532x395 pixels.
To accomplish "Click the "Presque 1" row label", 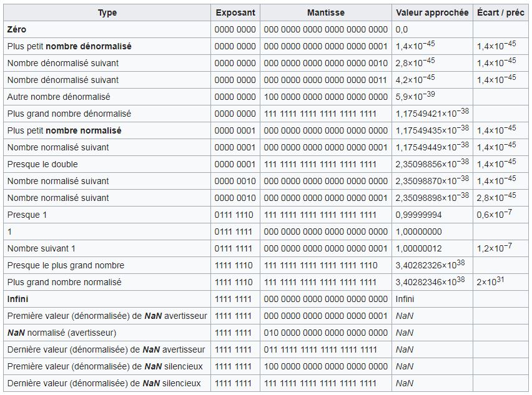I will pos(27,215).
